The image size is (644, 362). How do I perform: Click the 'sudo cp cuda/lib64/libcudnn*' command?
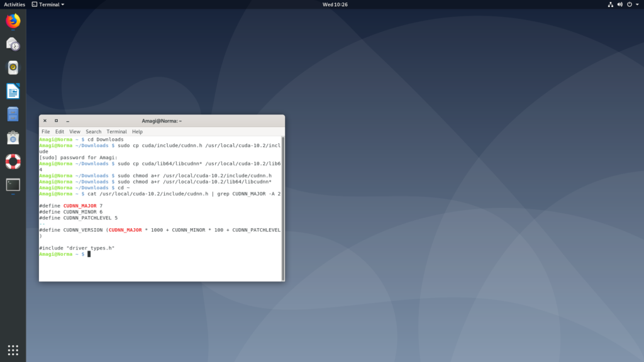point(160,167)
